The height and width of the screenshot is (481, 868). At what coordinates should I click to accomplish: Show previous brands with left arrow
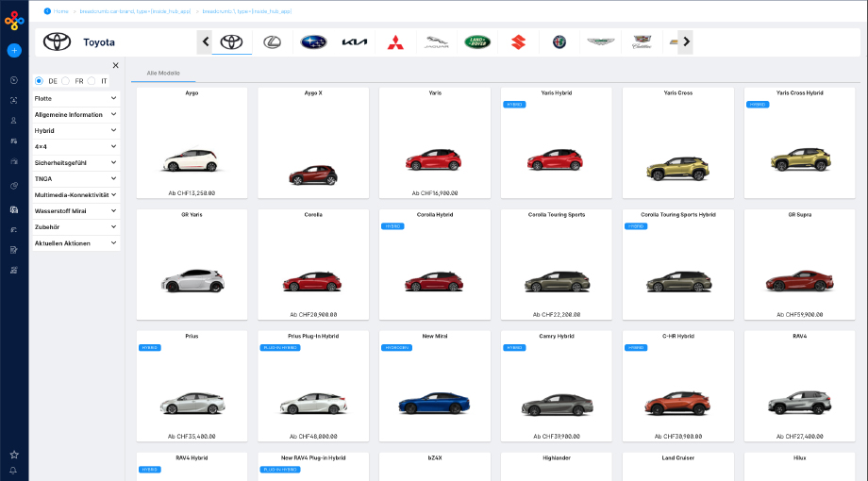click(205, 42)
